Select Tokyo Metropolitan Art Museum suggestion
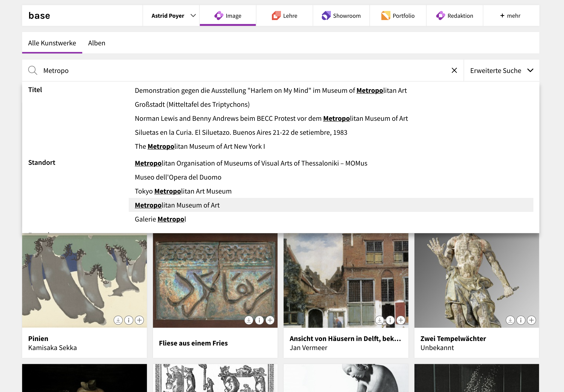This screenshot has height=392, width=564. point(331,191)
